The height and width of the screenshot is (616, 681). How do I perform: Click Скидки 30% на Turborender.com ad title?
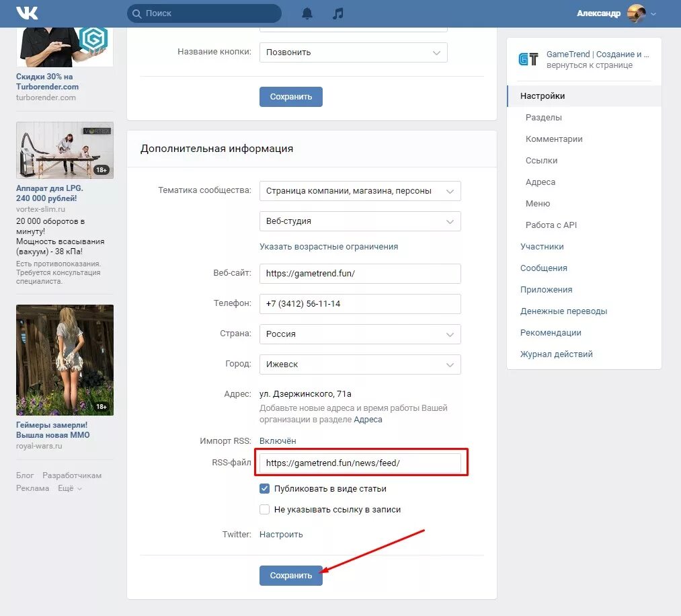click(47, 81)
